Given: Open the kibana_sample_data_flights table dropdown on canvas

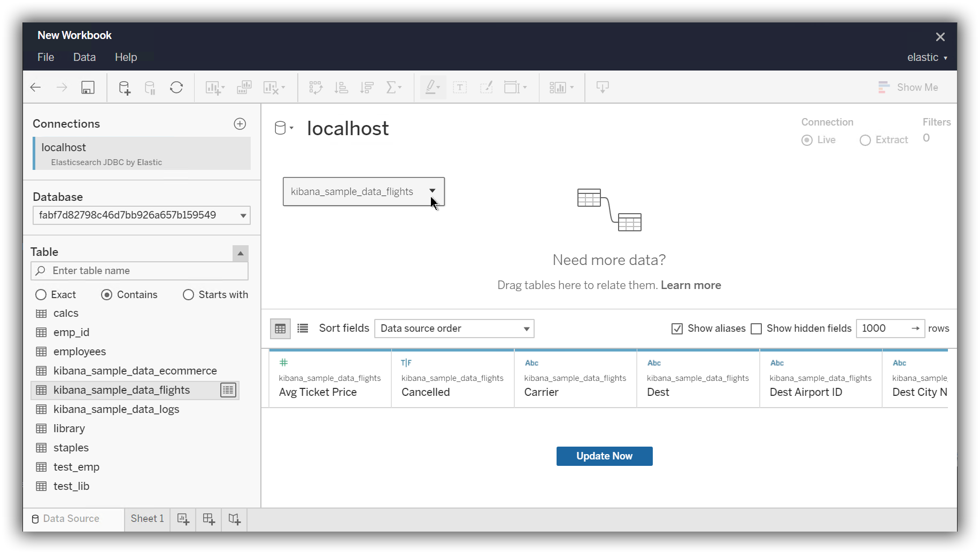Looking at the screenshot, I should click(432, 191).
